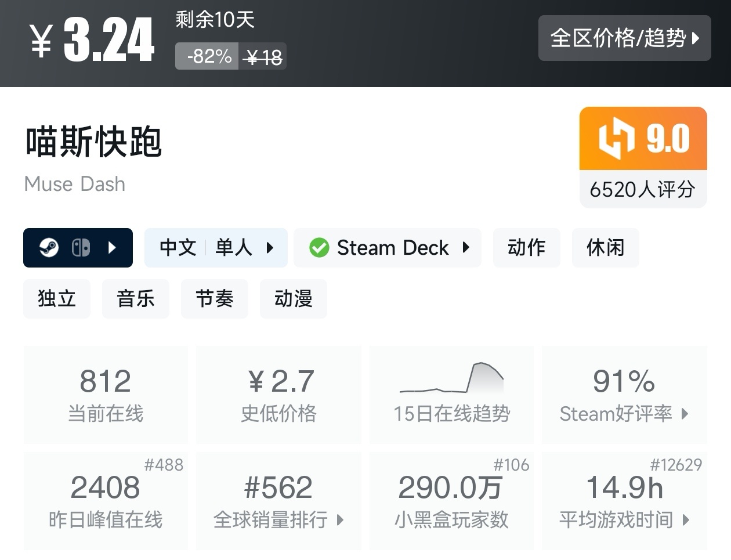
Task: Click the 290.0万 小黑盒玩家数 stat
Action: point(451,501)
